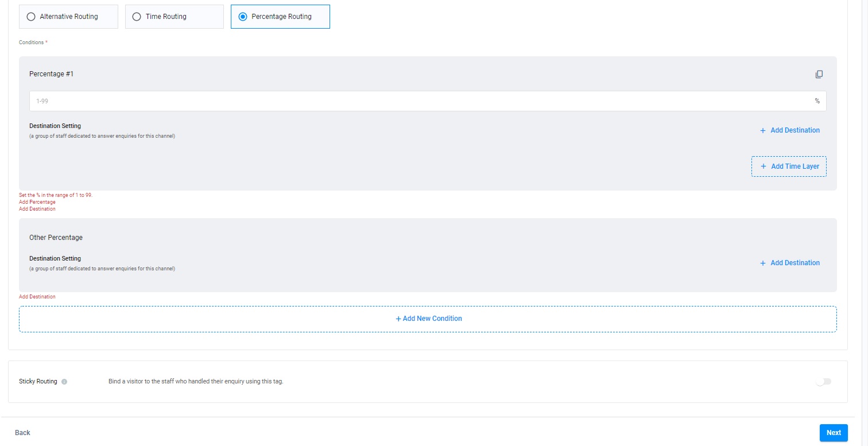The image size is (868, 446).
Task: Select the Percentage Routing radio option
Action: 280,17
